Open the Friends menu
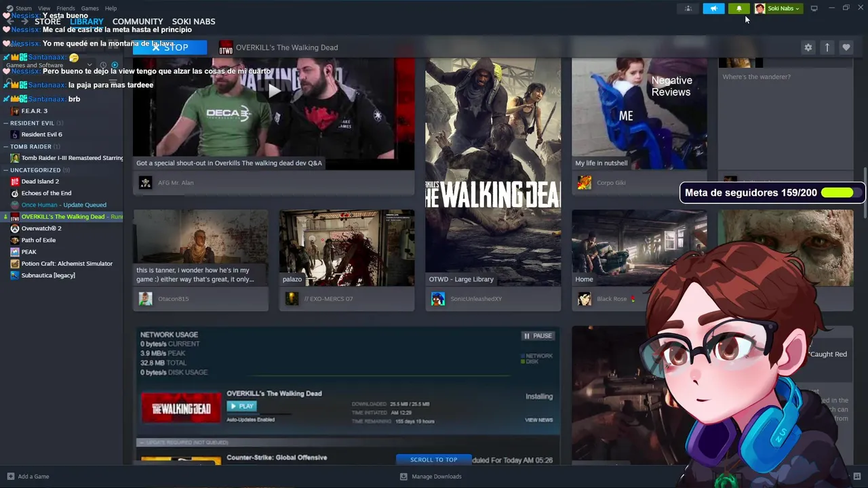The width and height of the screenshot is (868, 488). [x=66, y=8]
